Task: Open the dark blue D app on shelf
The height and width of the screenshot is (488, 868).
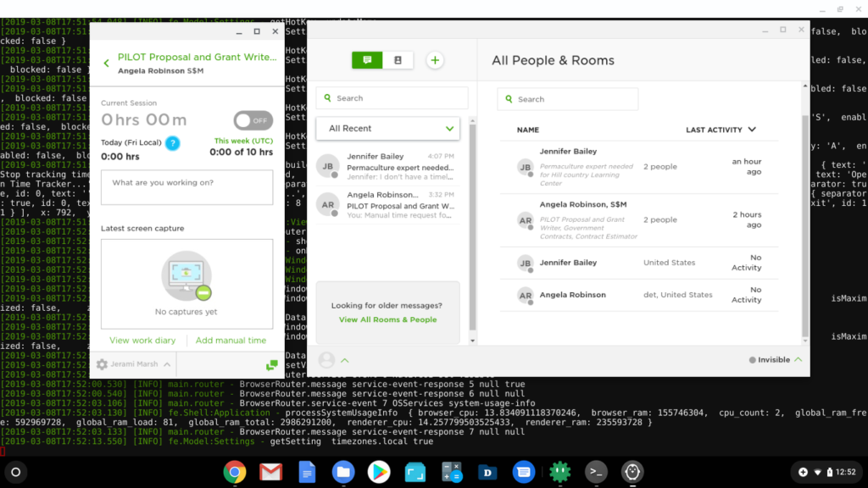Action: (487, 472)
